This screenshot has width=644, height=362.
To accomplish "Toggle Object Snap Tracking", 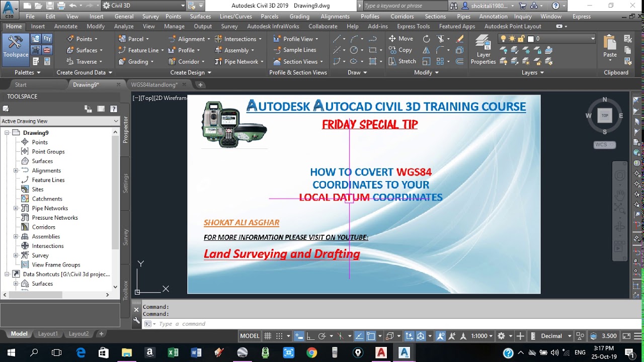I will coord(359,336).
